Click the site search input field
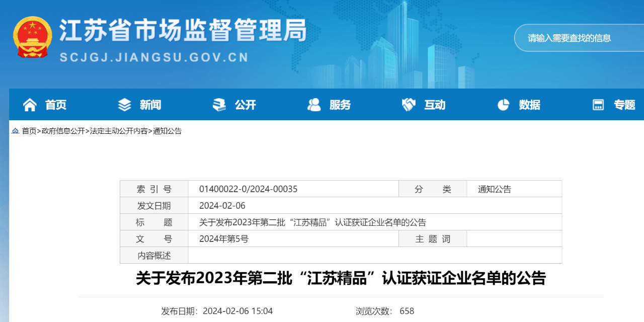The height and width of the screenshot is (322, 644). [579, 38]
